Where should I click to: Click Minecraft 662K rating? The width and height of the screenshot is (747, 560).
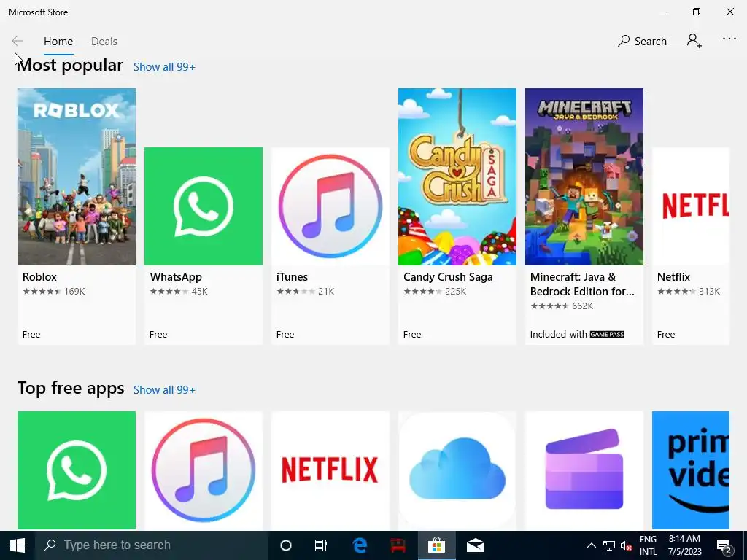(x=562, y=306)
